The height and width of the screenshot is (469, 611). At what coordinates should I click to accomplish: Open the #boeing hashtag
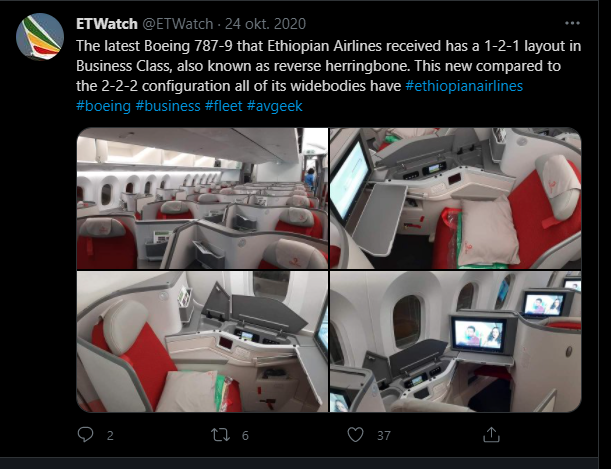pos(103,106)
